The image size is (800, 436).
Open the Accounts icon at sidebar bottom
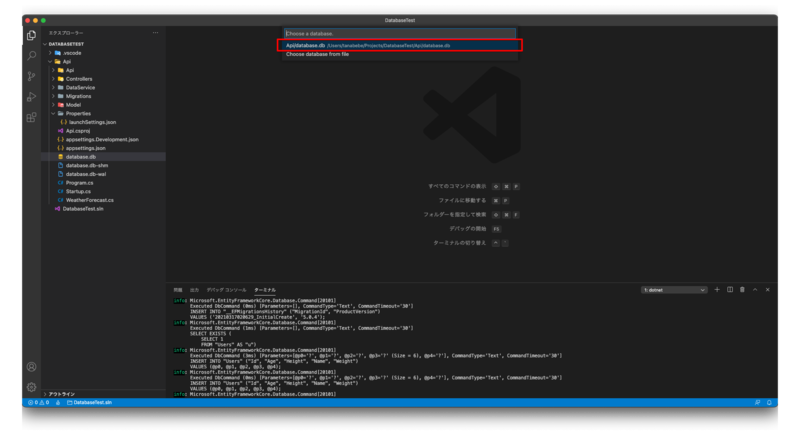pyautogui.click(x=31, y=367)
